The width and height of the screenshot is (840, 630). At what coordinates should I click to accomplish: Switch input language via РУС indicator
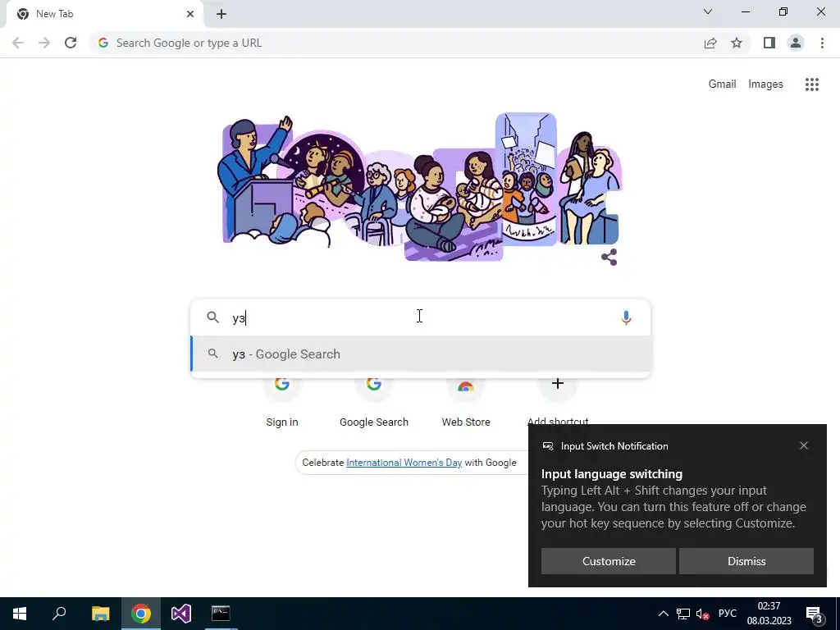[x=728, y=614]
